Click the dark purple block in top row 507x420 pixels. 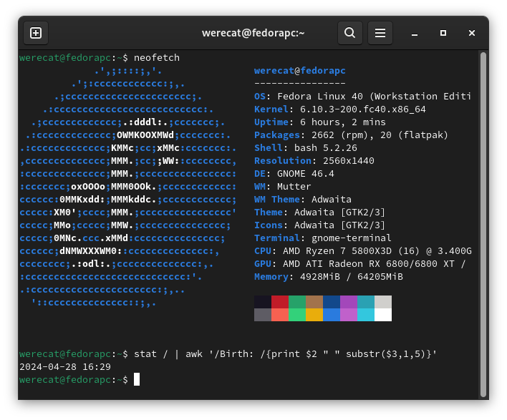[x=349, y=302]
